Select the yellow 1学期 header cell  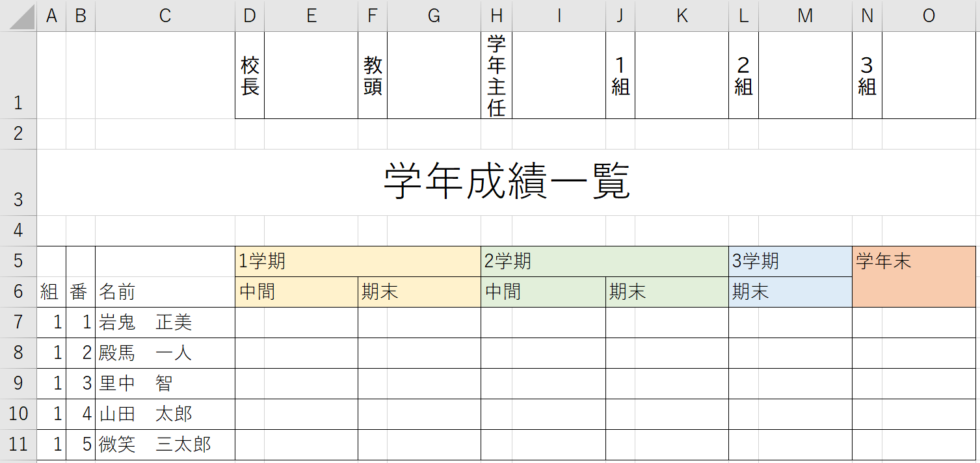click(358, 261)
